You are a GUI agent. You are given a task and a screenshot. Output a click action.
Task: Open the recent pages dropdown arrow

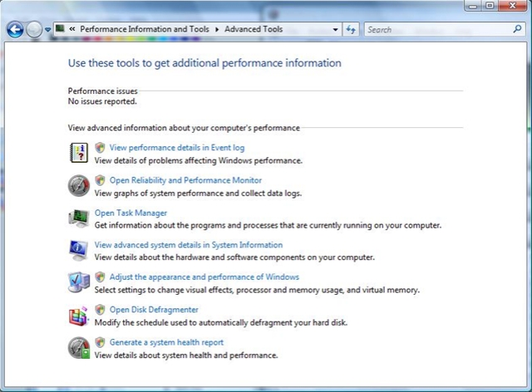48,30
